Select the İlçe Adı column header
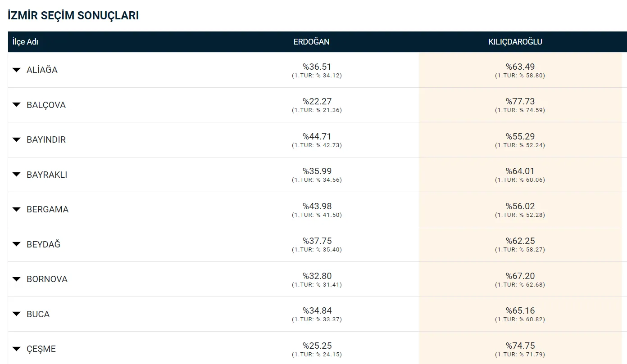Viewport: 627px width, 364px height. 25,42
